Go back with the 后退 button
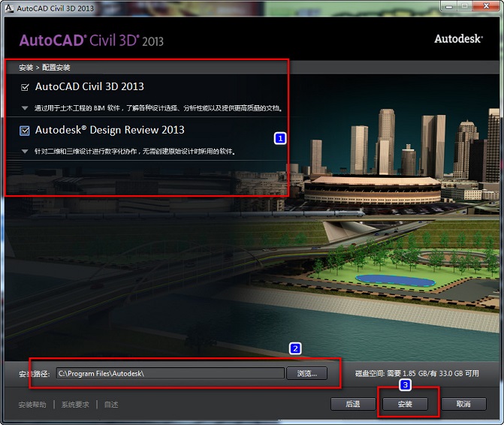The height and width of the screenshot is (425, 504). (x=353, y=404)
